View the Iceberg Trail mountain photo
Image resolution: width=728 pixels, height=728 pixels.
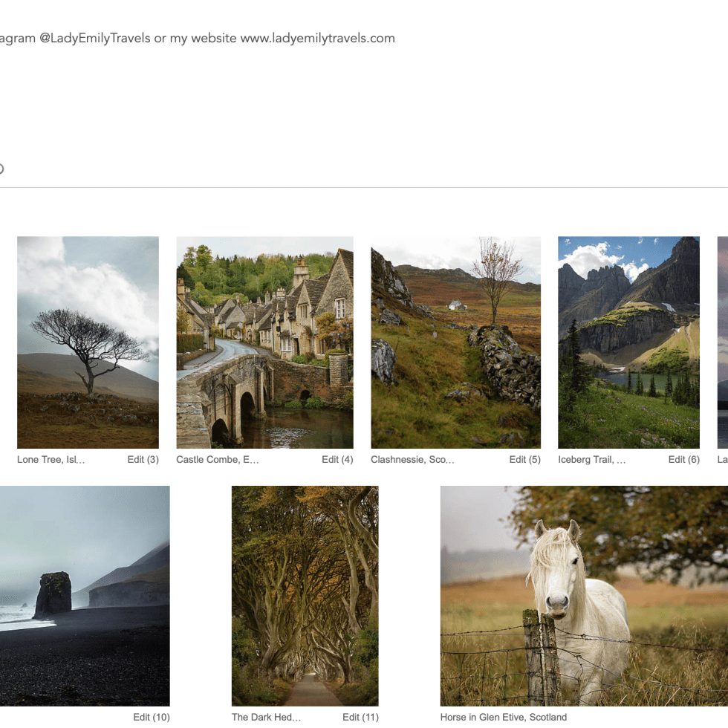(628, 342)
